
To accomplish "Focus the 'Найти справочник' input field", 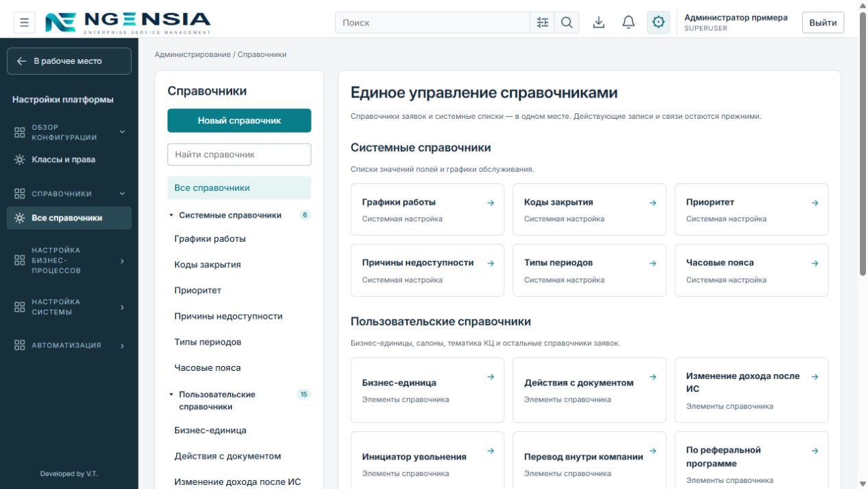I will (x=239, y=155).
